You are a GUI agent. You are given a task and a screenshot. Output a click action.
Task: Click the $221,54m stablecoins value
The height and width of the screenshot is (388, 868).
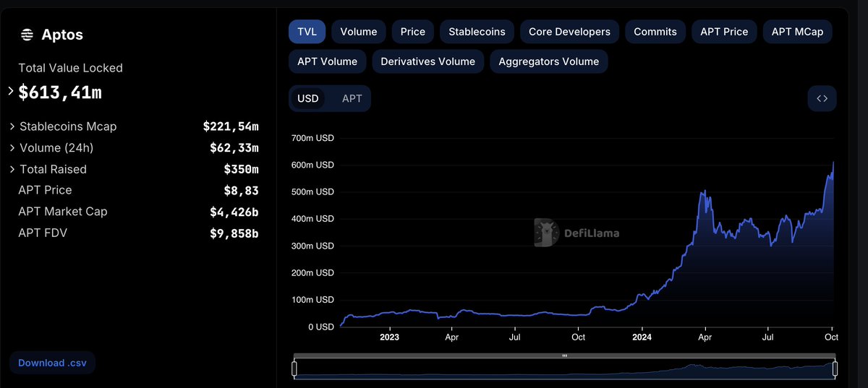click(x=231, y=126)
